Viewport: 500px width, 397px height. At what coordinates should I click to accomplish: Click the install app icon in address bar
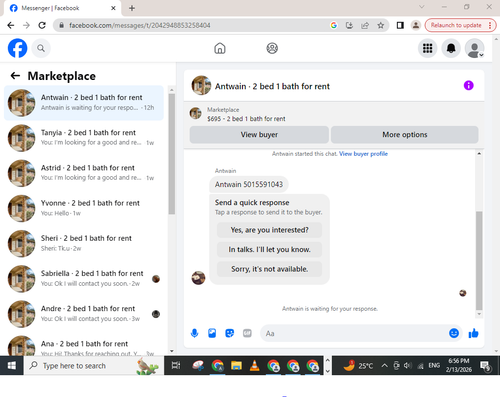(x=349, y=25)
